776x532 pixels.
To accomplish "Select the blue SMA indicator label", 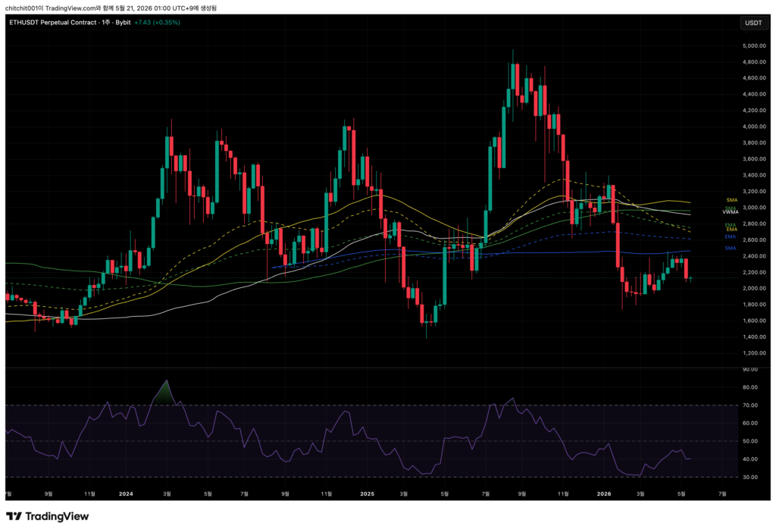I will click(x=731, y=248).
